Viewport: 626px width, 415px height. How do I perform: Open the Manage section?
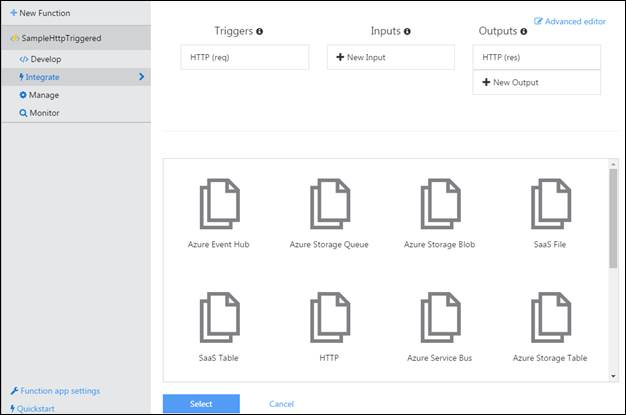[x=44, y=95]
